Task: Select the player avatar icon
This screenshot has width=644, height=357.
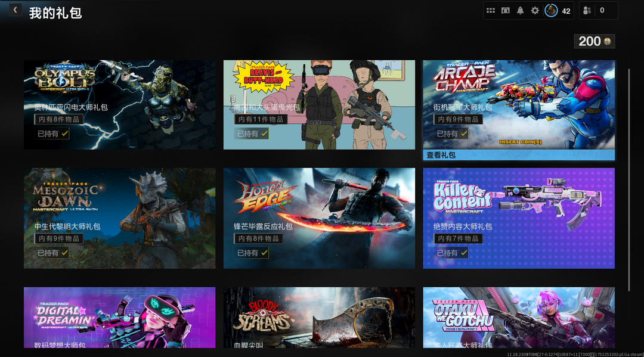Action: [x=551, y=11]
